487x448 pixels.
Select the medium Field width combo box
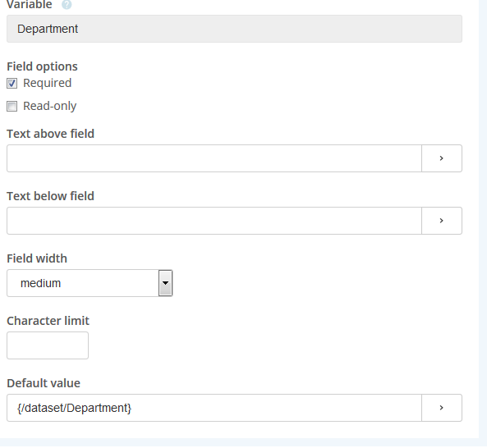pos(90,283)
